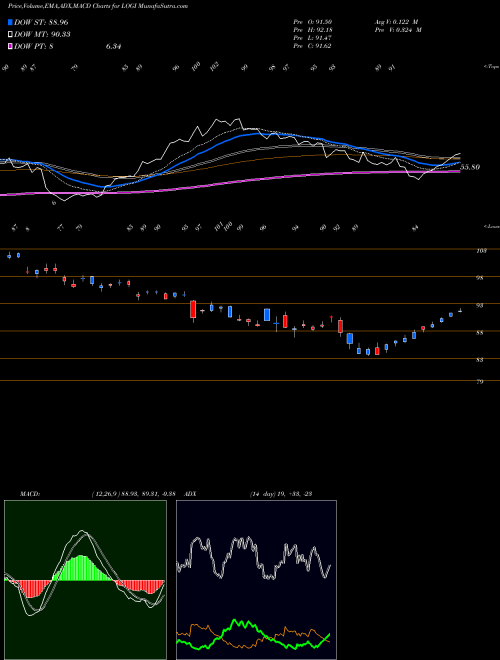Select the Pre O open price text

click(313, 22)
